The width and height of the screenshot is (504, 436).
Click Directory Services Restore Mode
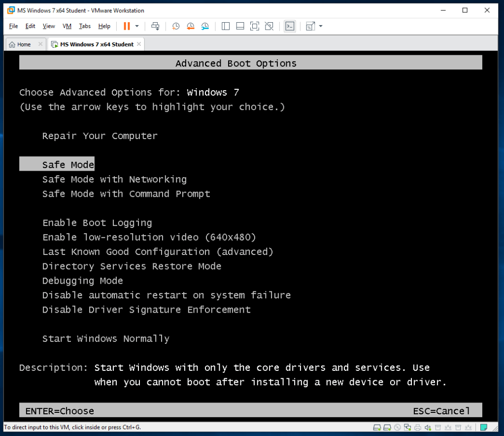pos(132,266)
